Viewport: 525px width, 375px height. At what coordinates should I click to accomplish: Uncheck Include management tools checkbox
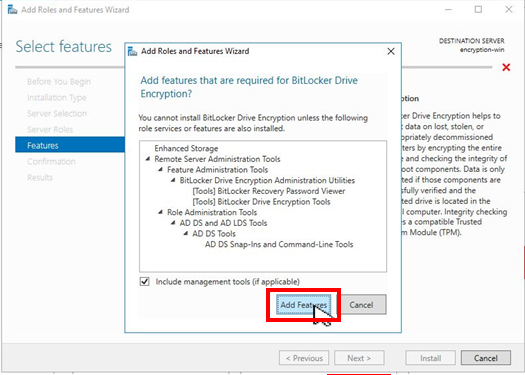[x=145, y=282]
